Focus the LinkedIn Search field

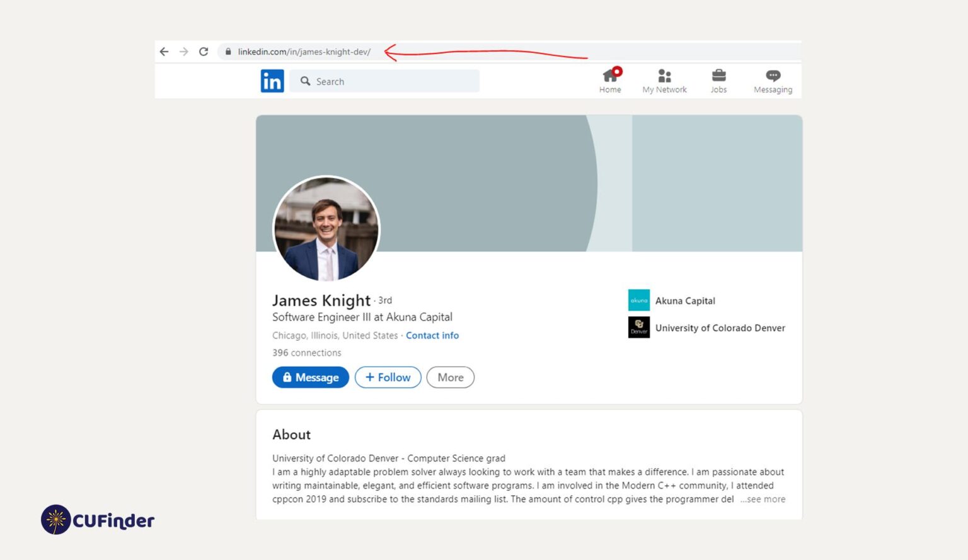tap(384, 81)
